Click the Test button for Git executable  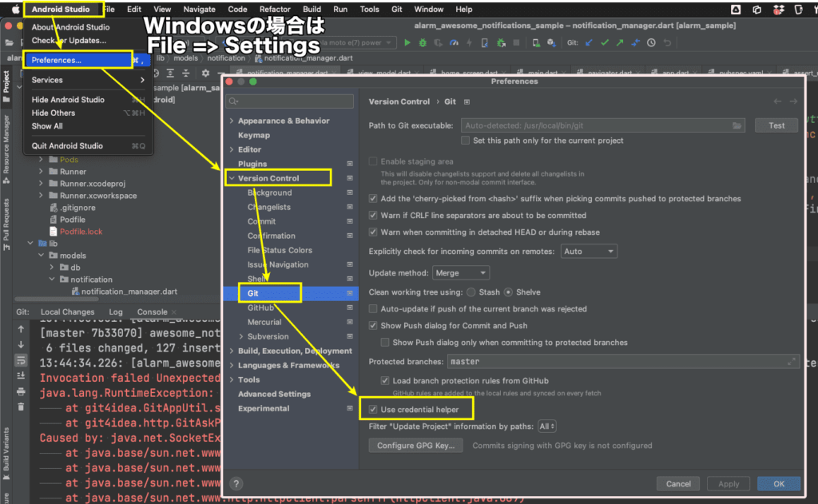pyautogui.click(x=776, y=125)
